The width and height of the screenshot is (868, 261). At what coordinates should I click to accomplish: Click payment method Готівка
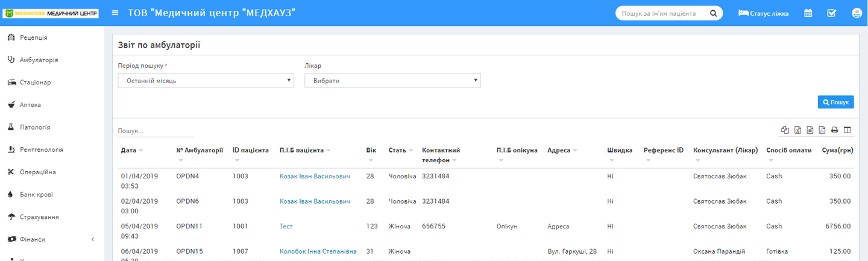[778, 251]
